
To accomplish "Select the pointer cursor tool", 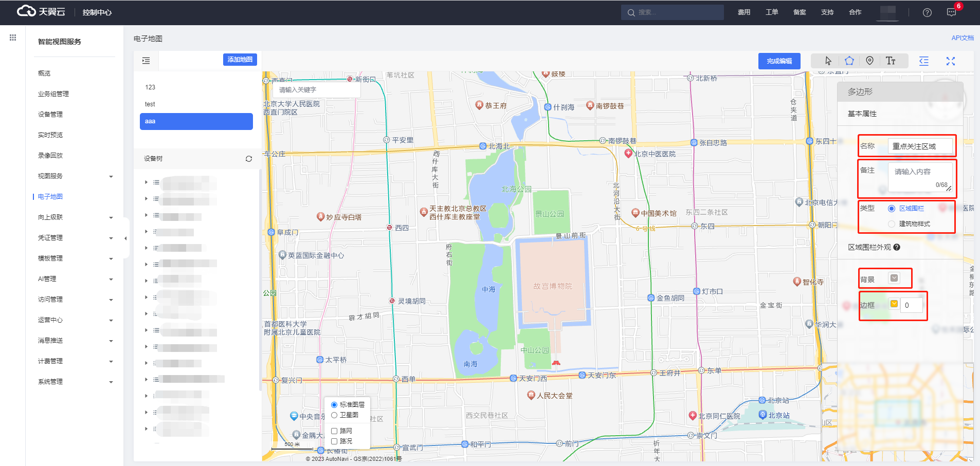I will pyautogui.click(x=828, y=61).
